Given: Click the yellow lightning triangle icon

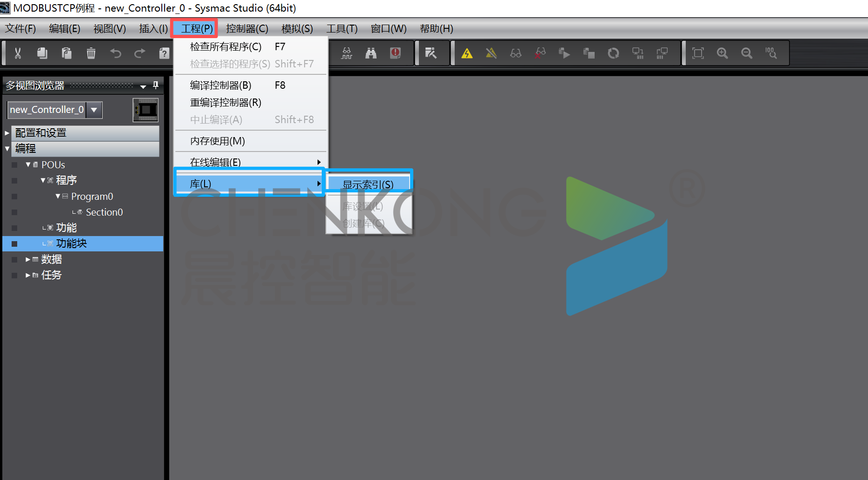Looking at the screenshot, I should [x=467, y=53].
